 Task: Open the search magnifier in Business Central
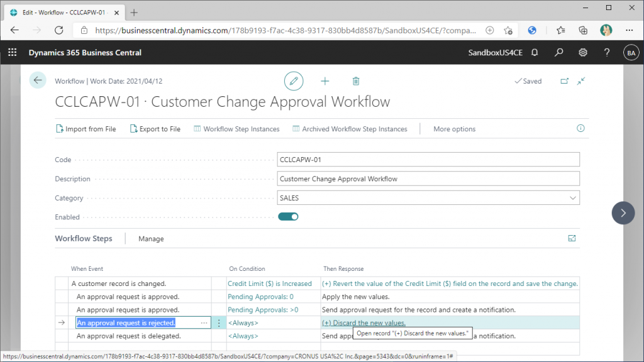coord(558,53)
